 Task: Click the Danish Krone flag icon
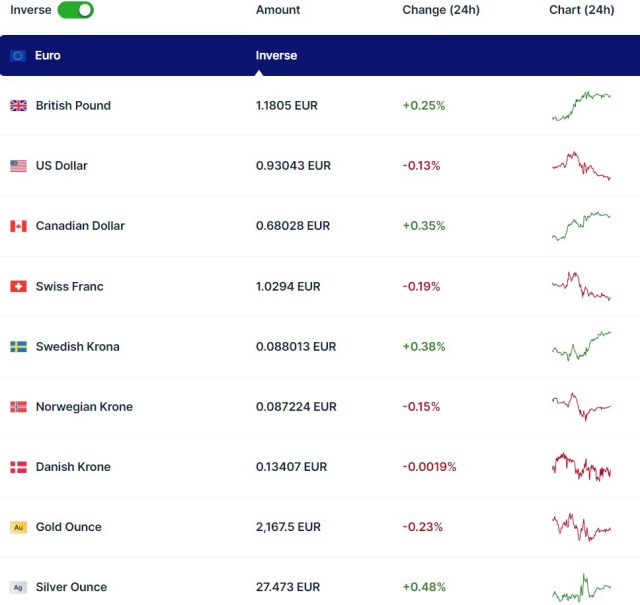18,467
